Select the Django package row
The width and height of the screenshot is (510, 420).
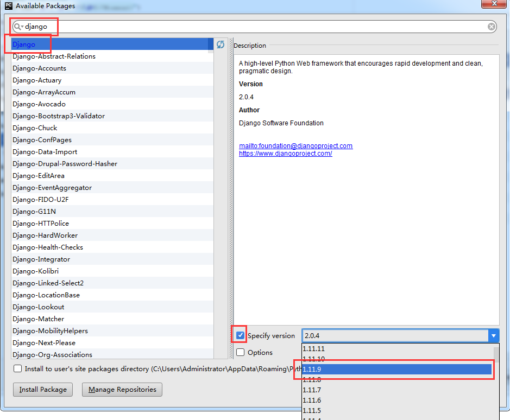(112, 44)
